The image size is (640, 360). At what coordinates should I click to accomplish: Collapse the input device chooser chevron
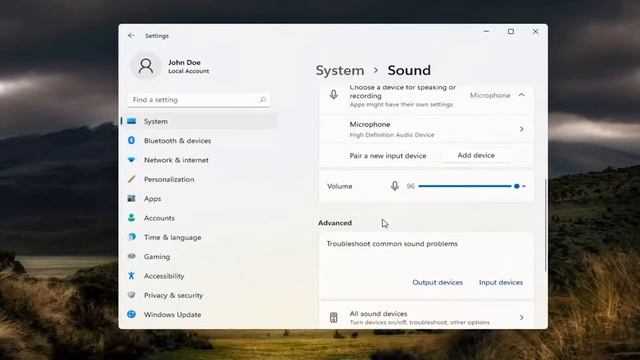[x=522, y=95]
